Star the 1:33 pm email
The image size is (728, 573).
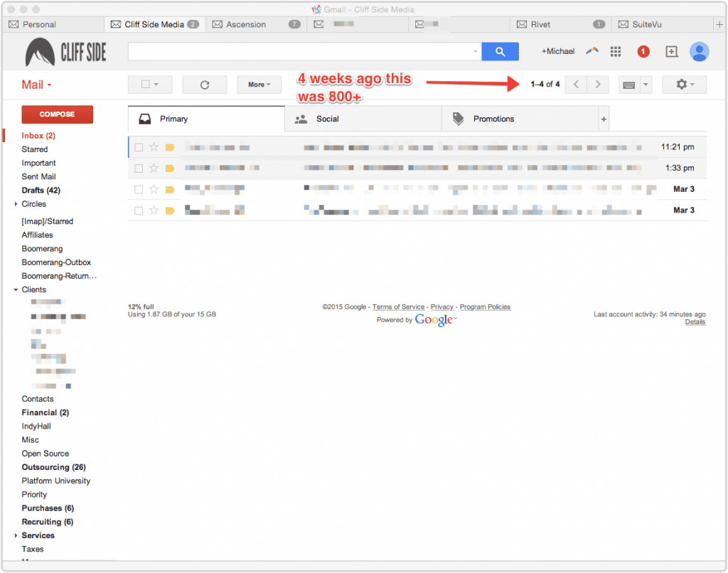click(x=154, y=168)
